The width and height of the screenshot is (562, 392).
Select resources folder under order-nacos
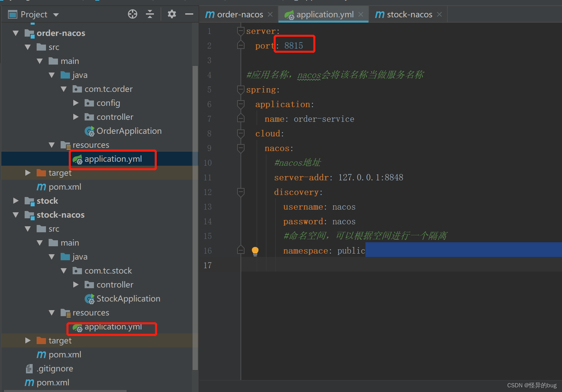[x=91, y=145]
